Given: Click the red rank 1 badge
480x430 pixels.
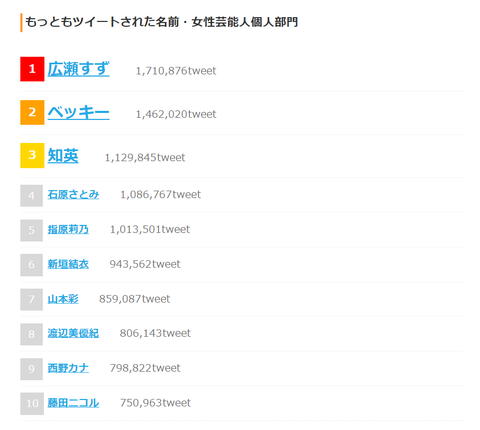Looking at the screenshot, I should (x=32, y=69).
